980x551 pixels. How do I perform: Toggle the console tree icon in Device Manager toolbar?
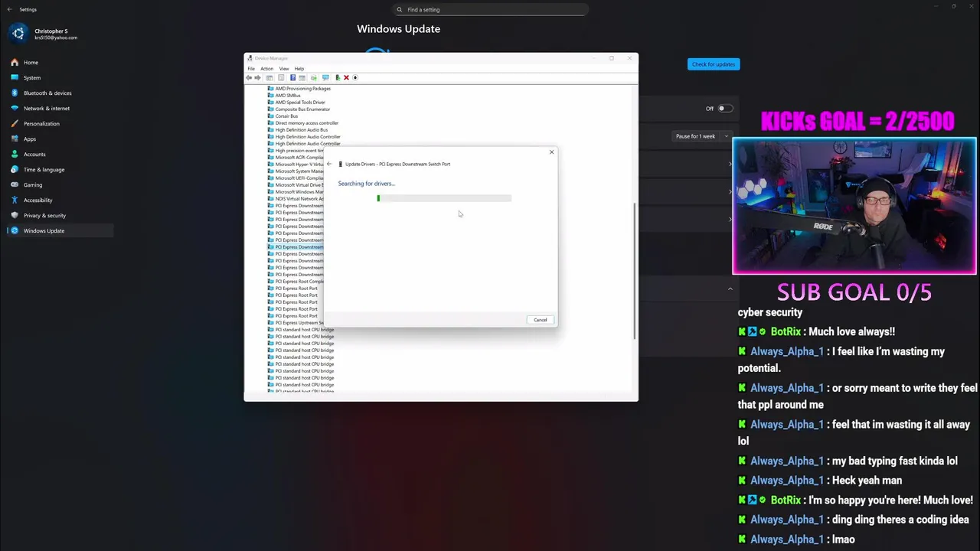click(x=269, y=77)
